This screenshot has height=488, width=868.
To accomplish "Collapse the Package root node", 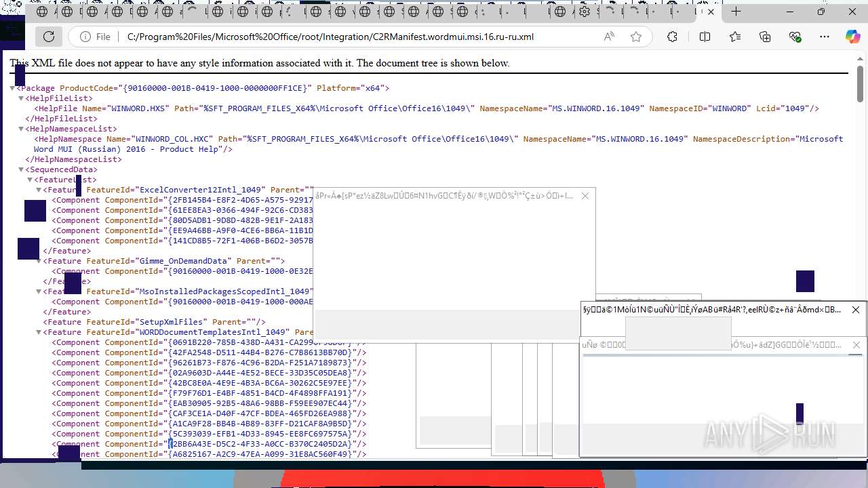I will pos(12,88).
